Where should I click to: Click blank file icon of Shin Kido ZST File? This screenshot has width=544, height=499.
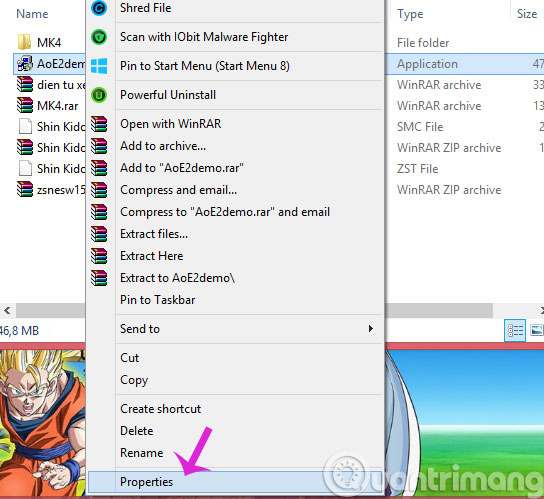pos(25,168)
